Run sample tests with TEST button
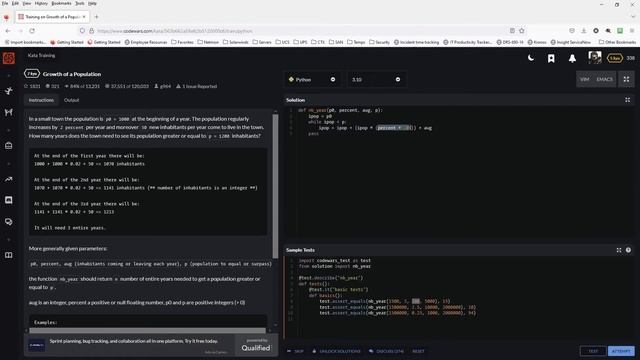 [x=593, y=351]
